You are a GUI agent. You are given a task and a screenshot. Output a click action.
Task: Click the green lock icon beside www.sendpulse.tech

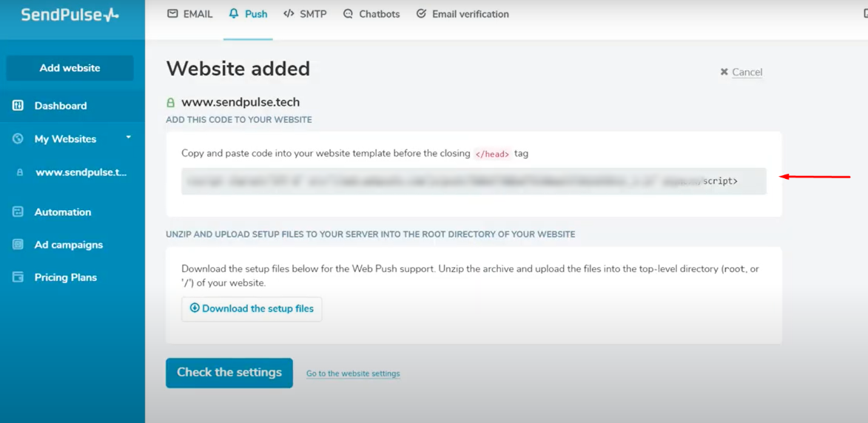pos(170,102)
